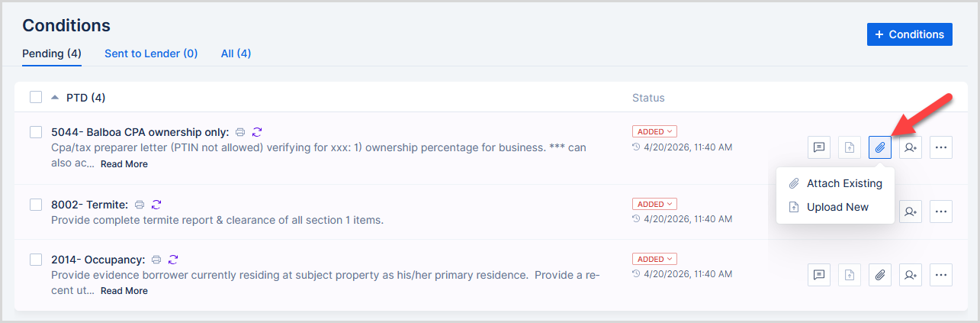Click the printer icon beside 2014 Occupancy
The height and width of the screenshot is (323, 980).
pos(156,260)
